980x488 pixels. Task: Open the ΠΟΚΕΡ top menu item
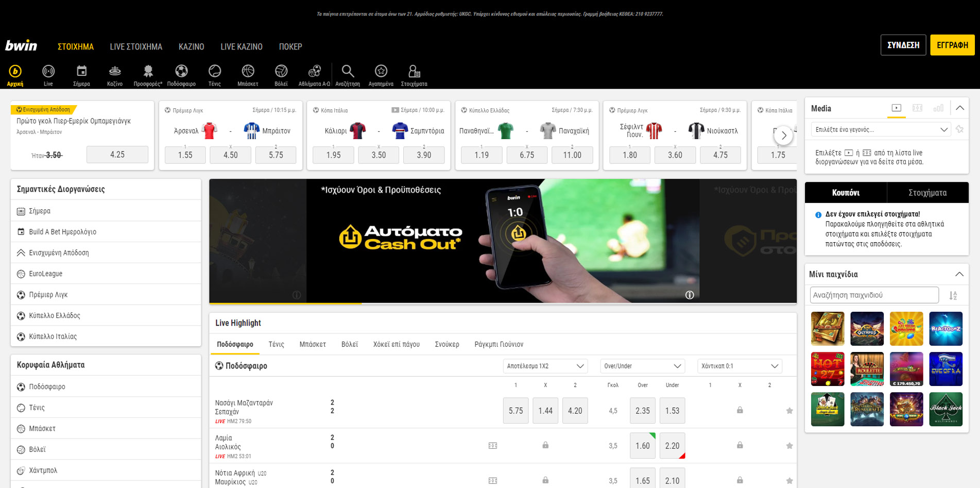click(x=290, y=46)
